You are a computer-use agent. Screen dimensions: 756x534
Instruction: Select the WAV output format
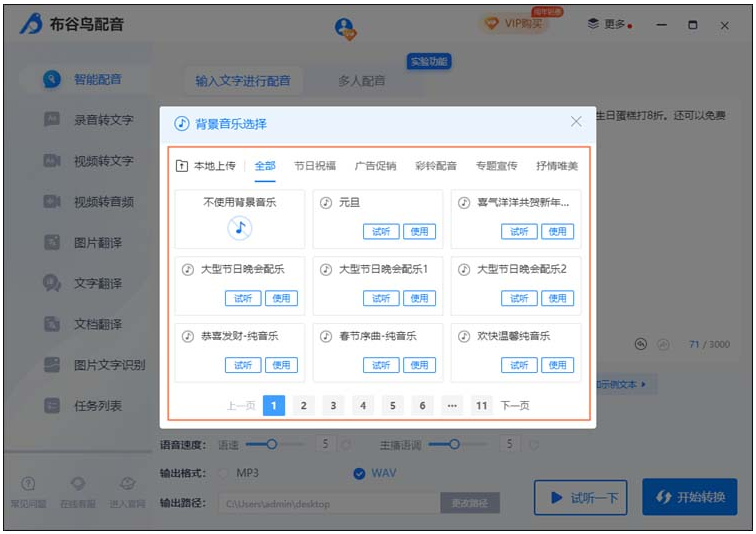(359, 473)
